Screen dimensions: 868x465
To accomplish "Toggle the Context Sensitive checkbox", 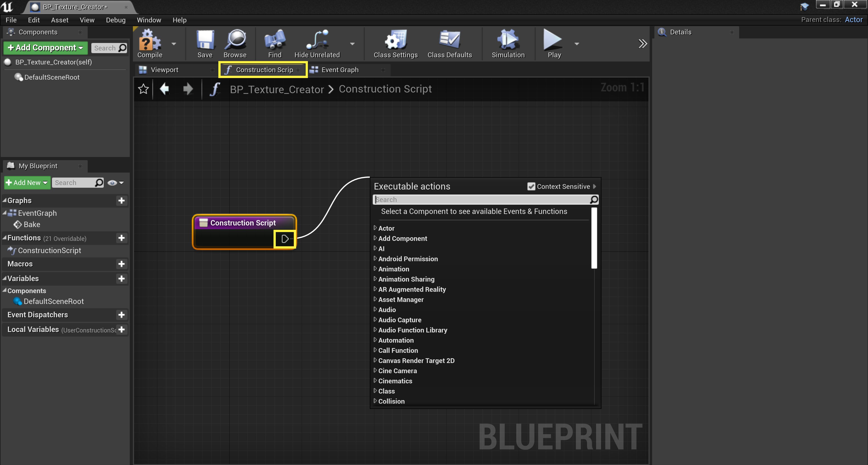I will [531, 186].
